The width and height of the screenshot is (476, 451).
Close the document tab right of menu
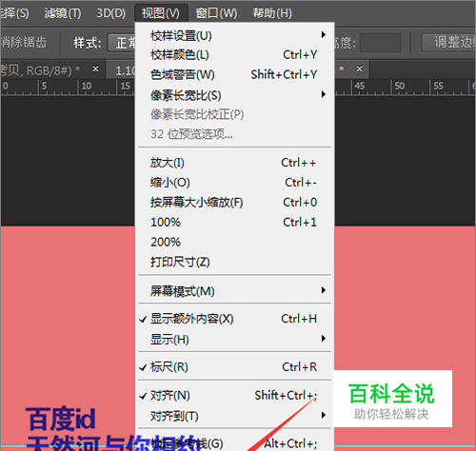point(360,69)
